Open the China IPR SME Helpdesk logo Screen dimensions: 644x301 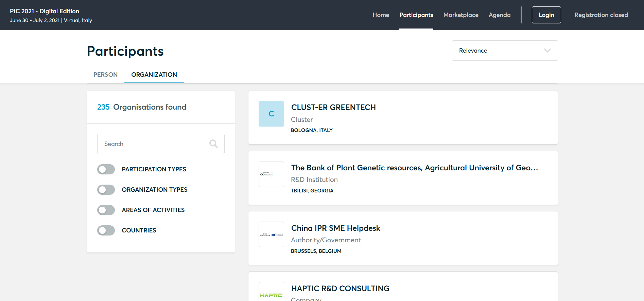point(271,234)
